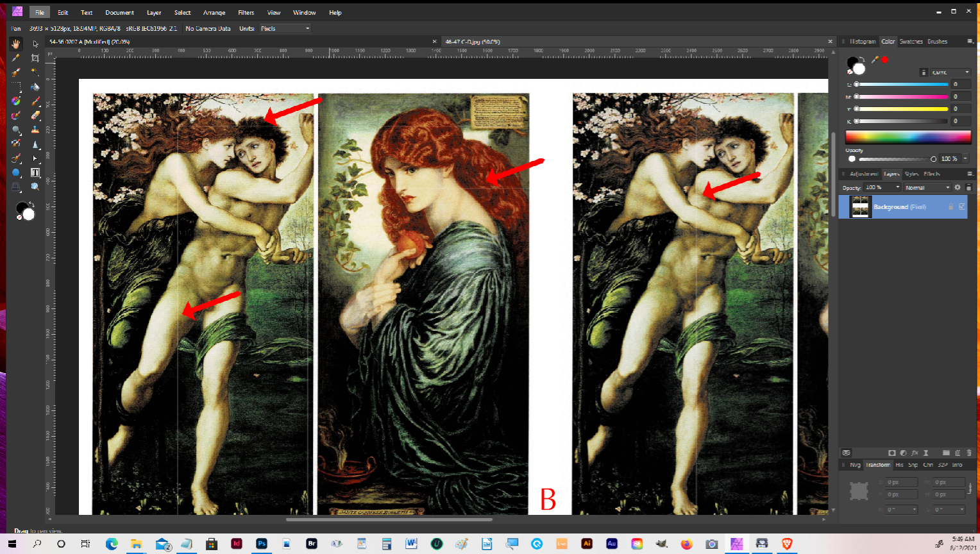Select the Flood Select magic wand tool

point(35,72)
